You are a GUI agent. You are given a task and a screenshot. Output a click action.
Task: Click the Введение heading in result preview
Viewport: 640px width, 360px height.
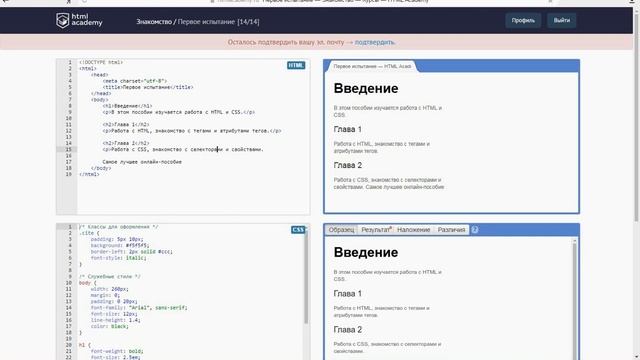point(366,88)
